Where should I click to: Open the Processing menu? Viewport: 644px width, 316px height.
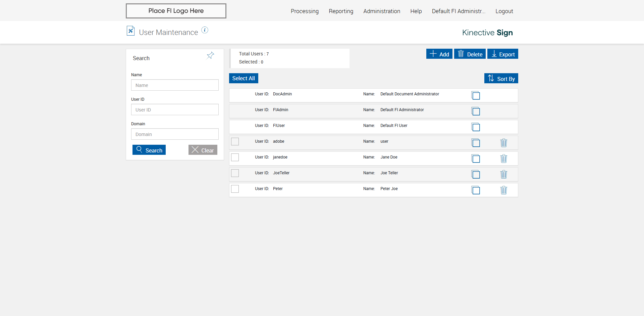(x=305, y=11)
